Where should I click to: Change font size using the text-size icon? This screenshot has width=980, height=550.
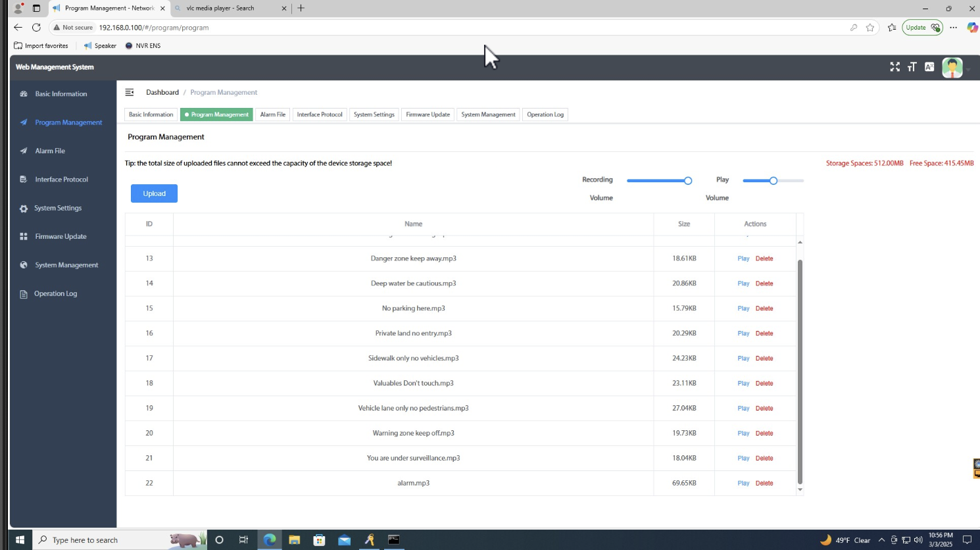[912, 67]
